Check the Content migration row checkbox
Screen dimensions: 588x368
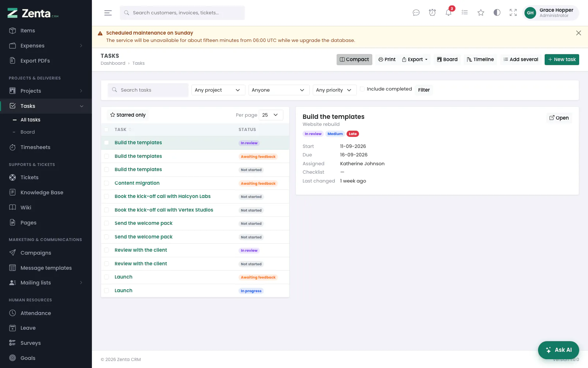pyautogui.click(x=107, y=183)
